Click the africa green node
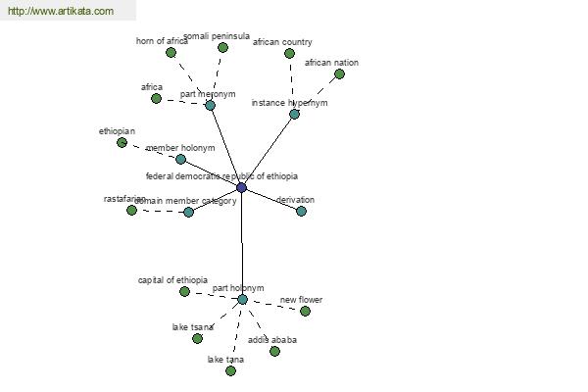This screenshot has width=588, height=392. [157, 99]
